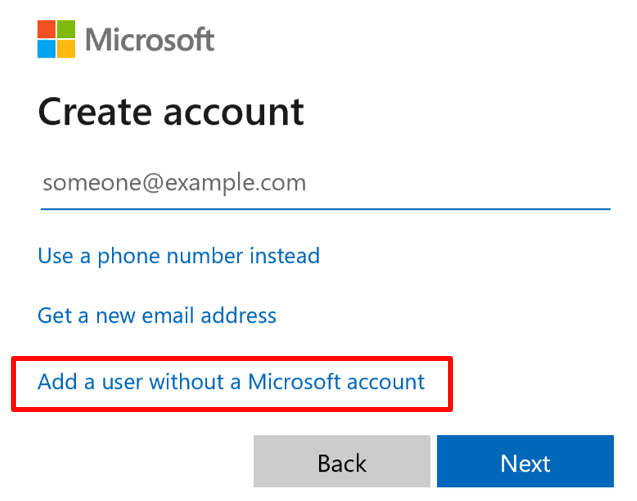This screenshot has height=501, width=637.
Task: Switch to phone number sign-up link
Action: 179,256
